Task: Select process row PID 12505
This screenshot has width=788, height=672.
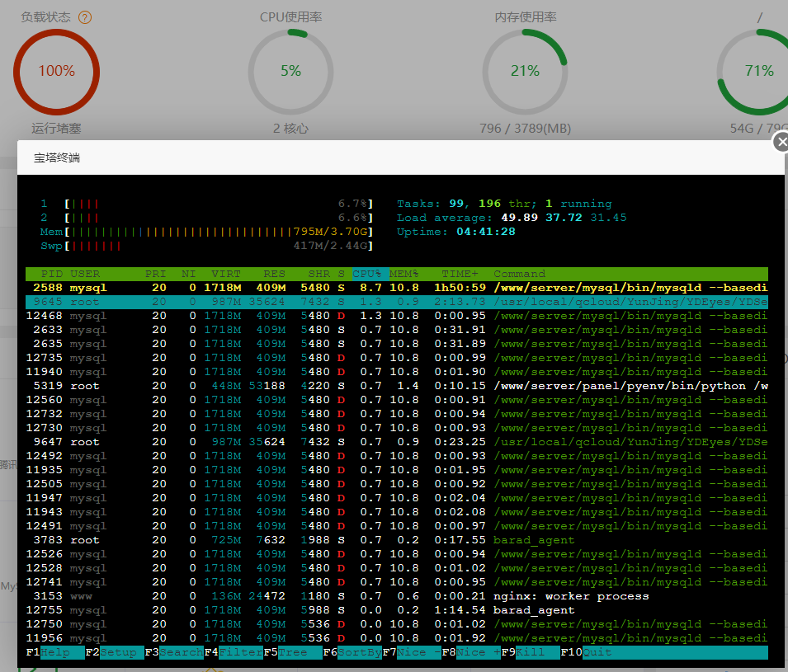Action: point(397,484)
